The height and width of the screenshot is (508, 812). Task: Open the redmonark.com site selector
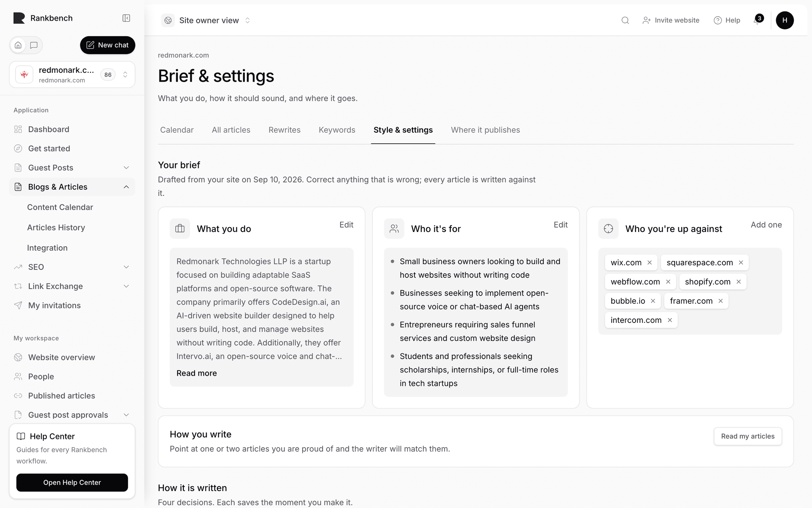coord(72,75)
